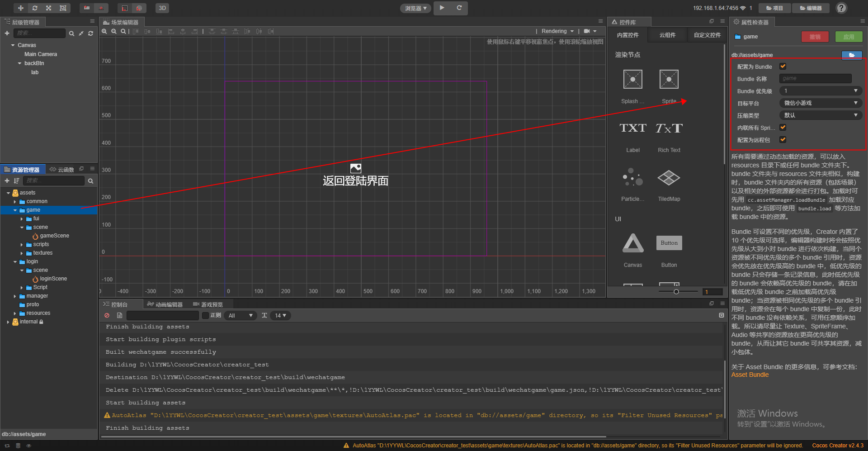Collapse the game folder in assets
Image resolution: width=868 pixels, height=451 pixels.
coord(15,210)
